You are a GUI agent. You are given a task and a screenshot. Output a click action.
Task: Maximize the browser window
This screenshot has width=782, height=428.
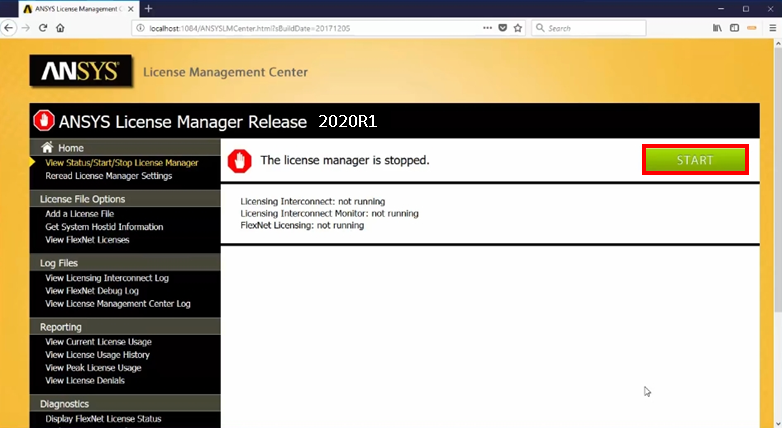point(746,9)
